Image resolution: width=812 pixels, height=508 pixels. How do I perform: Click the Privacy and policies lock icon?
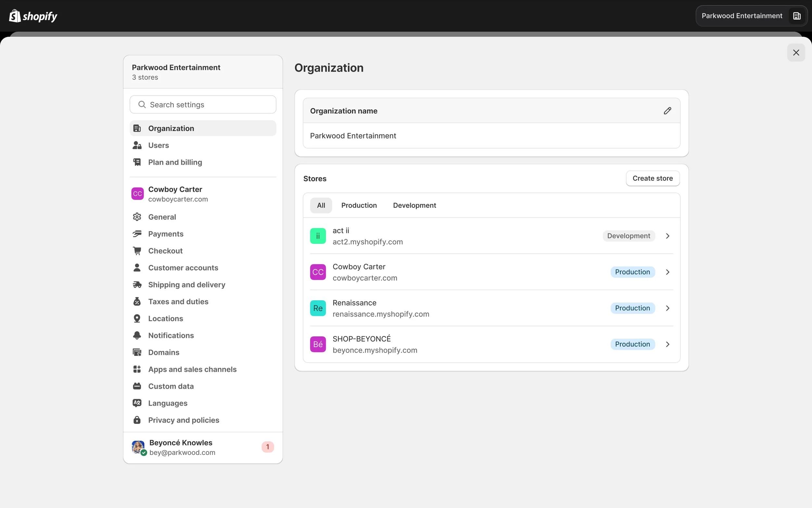137,420
